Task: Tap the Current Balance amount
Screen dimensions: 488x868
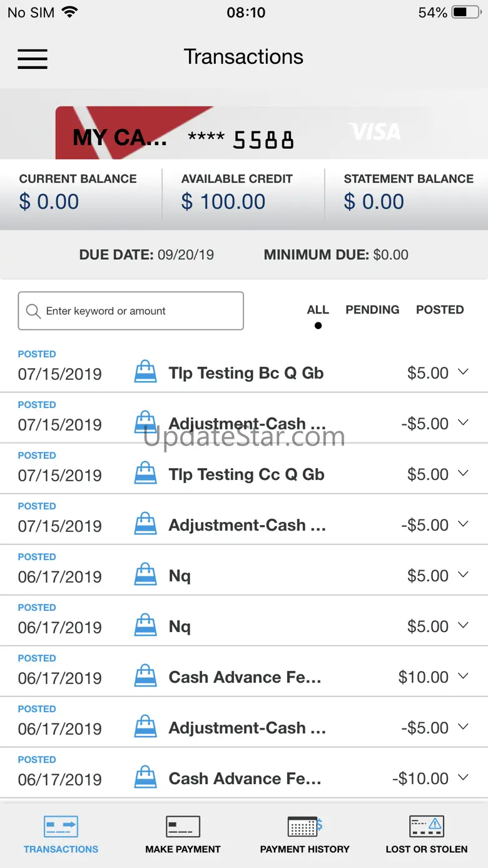Action: point(49,202)
